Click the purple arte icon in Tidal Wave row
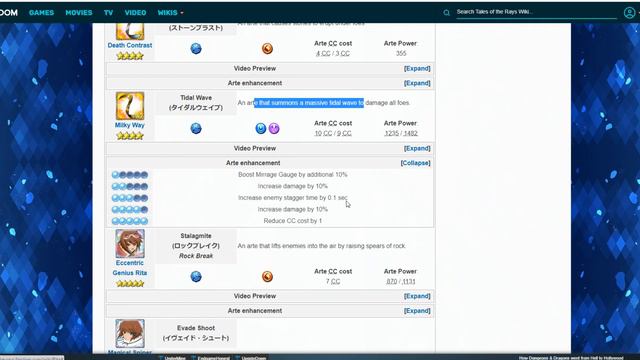This screenshot has height=360, width=640. (x=274, y=129)
